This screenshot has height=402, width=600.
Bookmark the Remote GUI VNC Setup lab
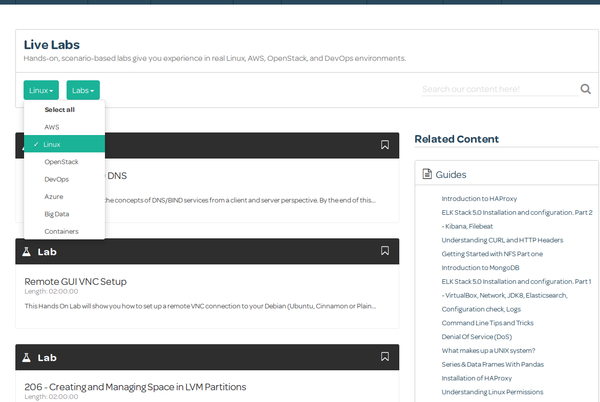pyautogui.click(x=385, y=250)
